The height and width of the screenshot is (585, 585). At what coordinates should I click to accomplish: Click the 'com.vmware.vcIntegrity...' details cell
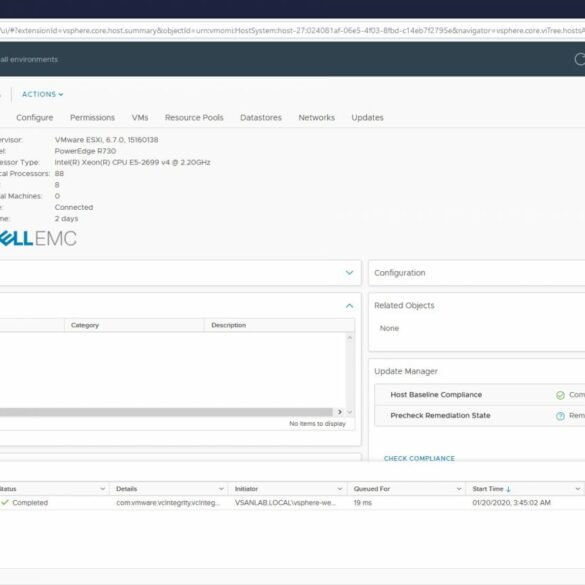(x=168, y=503)
